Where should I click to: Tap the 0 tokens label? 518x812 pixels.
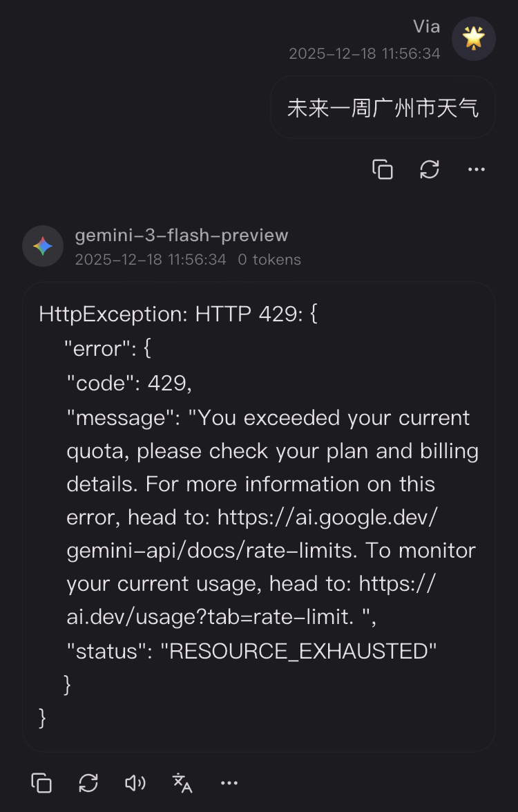click(x=269, y=259)
